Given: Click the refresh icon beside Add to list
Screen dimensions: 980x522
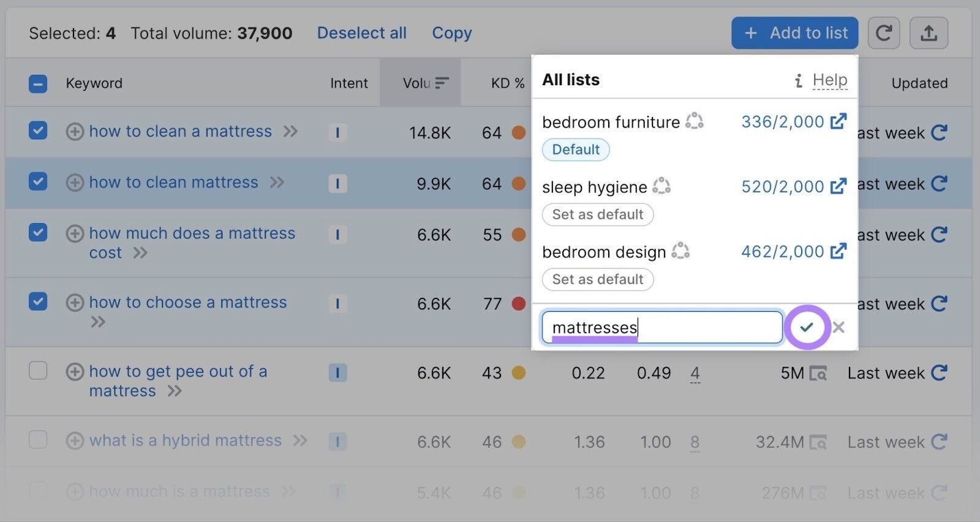Looking at the screenshot, I should point(883,33).
